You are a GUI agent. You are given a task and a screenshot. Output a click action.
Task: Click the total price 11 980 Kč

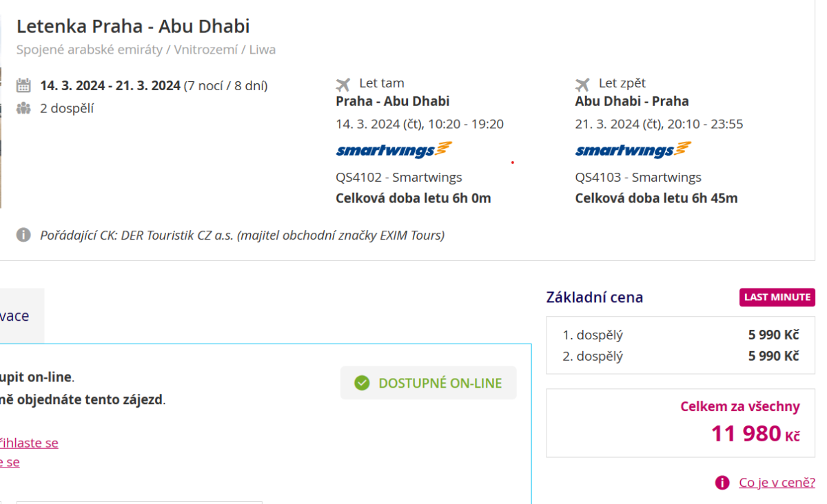[755, 434]
